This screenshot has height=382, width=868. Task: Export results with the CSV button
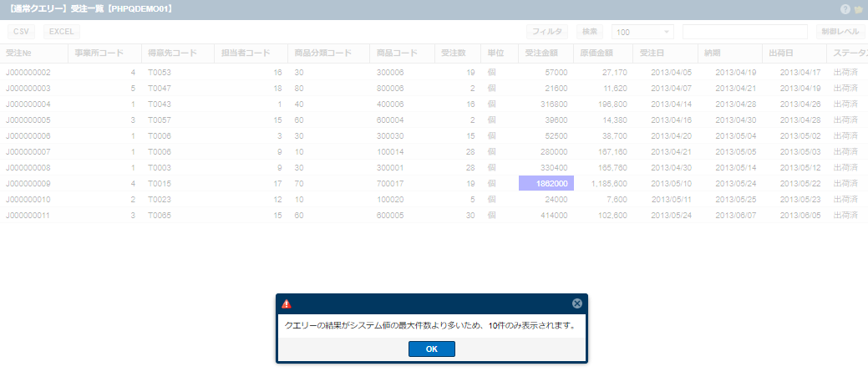point(21,32)
